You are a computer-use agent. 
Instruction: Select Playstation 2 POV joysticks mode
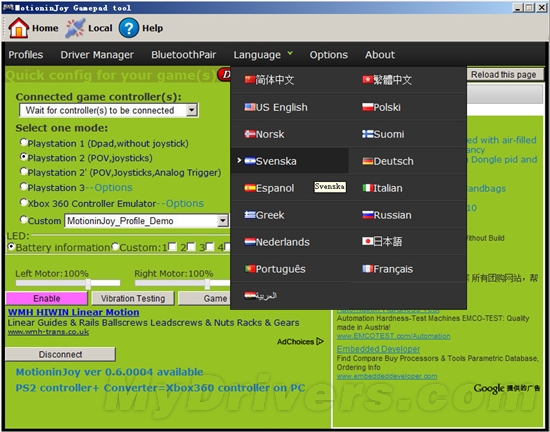[x=24, y=157]
